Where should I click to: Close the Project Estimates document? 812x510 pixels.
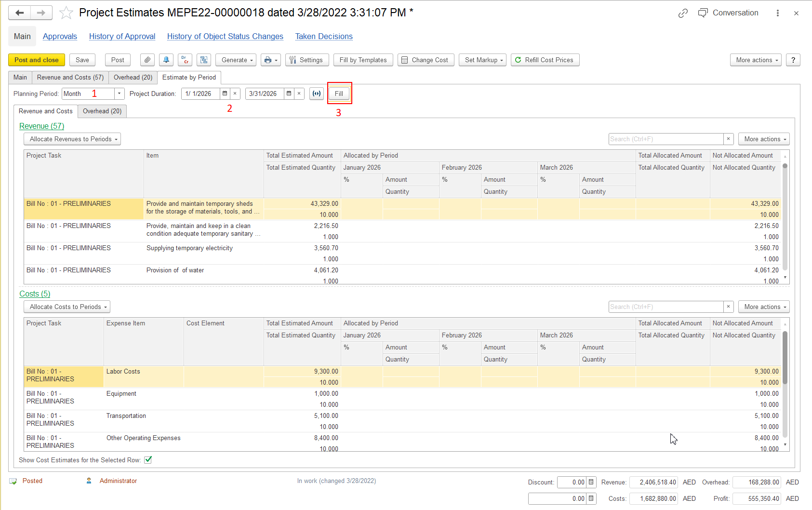point(796,13)
